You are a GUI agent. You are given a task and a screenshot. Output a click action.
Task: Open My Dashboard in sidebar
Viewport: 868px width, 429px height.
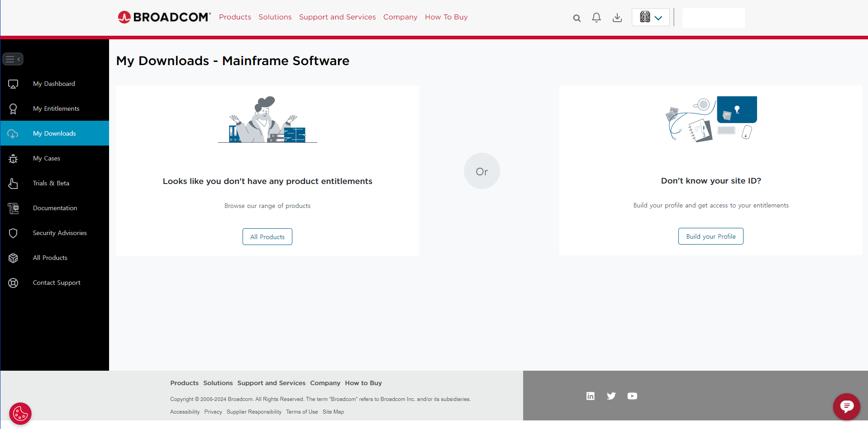(55, 84)
